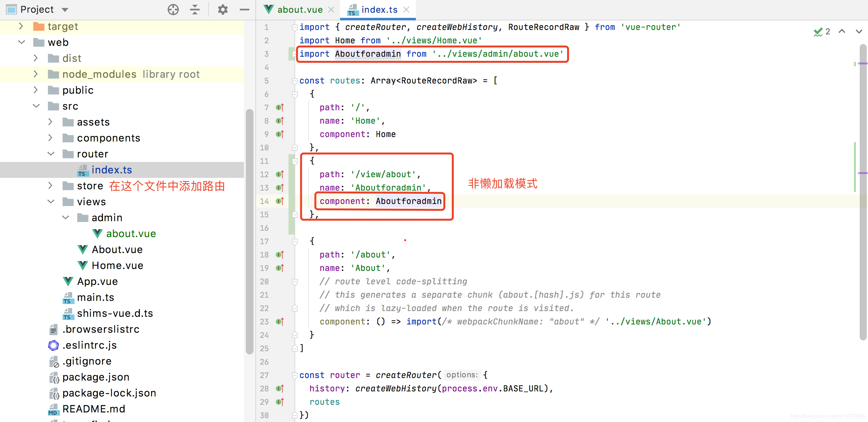The width and height of the screenshot is (868, 422).
Task: Fold the routes code block on line 5
Action: click(295, 81)
